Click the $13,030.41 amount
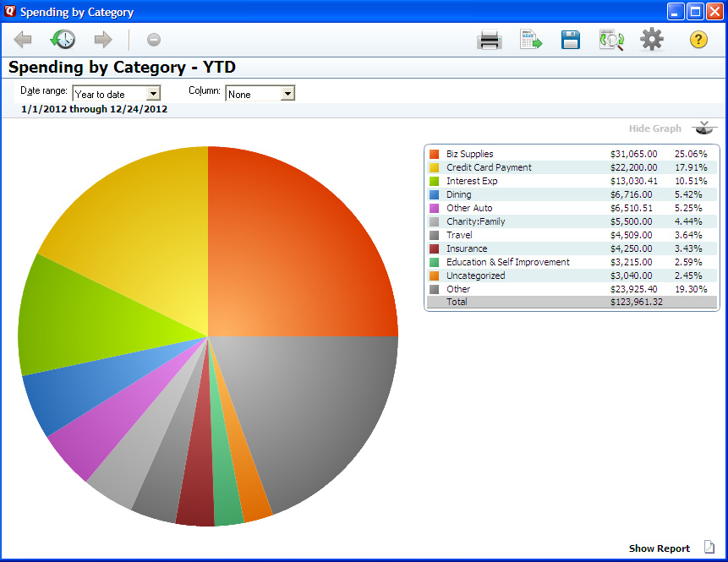 [634, 181]
